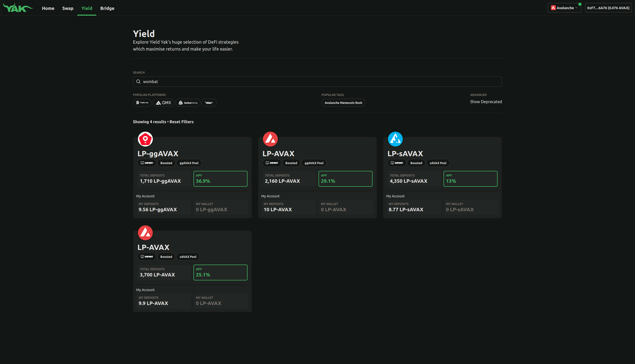Filter by Trader Joe platform

[x=142, y=103]
